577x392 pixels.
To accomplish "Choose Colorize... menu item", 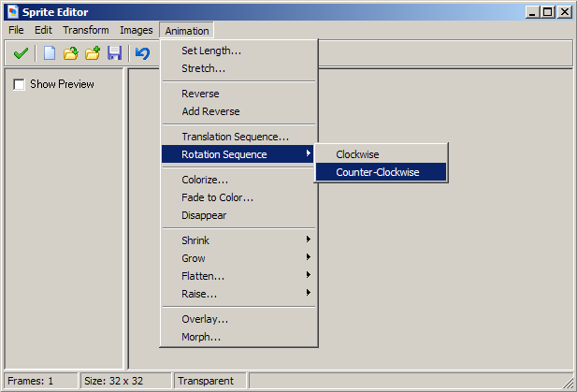I will click(238, 180).
